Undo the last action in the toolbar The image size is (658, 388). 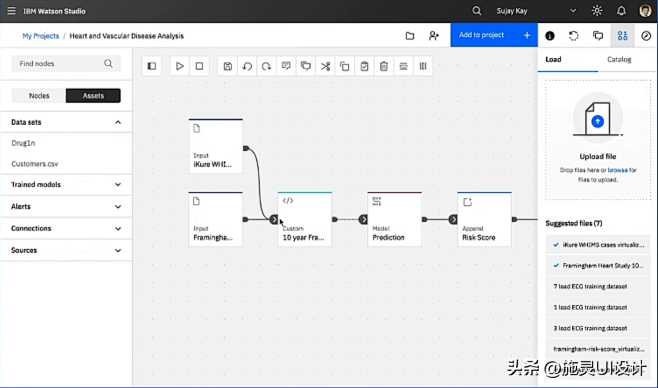(247, 66)
